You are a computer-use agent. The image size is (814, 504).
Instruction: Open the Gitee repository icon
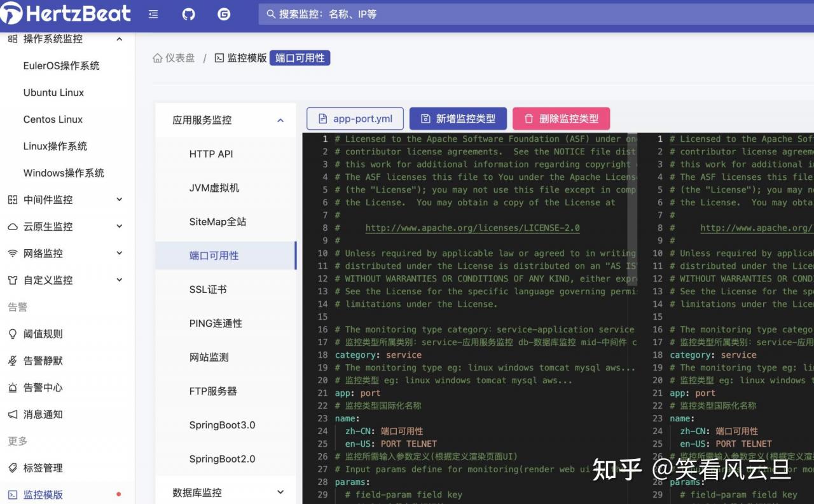224,14
